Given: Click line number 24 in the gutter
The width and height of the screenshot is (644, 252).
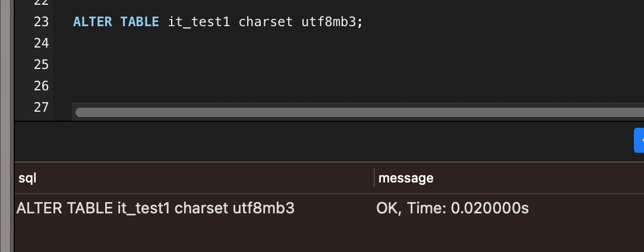Looking at the screenshot, I should pyautogui.click(x=41, y=43).
